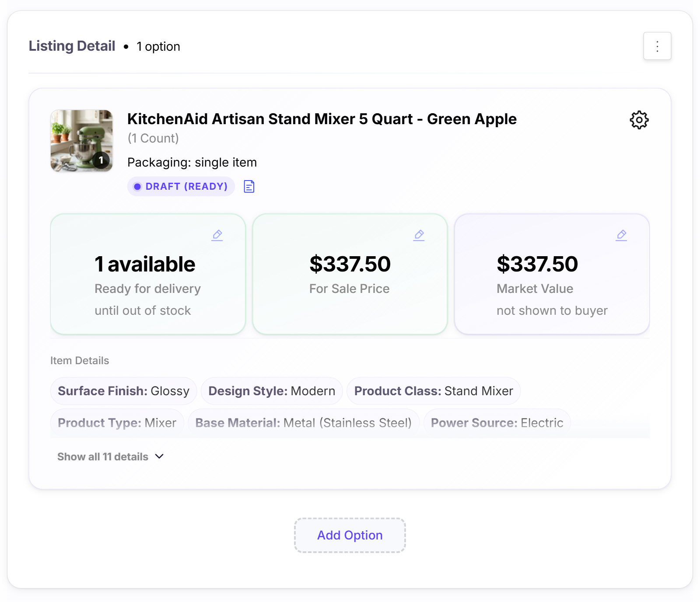The image size is (700, 602).
Task: Click the Listing Detail heading
Action: point(71,45)
